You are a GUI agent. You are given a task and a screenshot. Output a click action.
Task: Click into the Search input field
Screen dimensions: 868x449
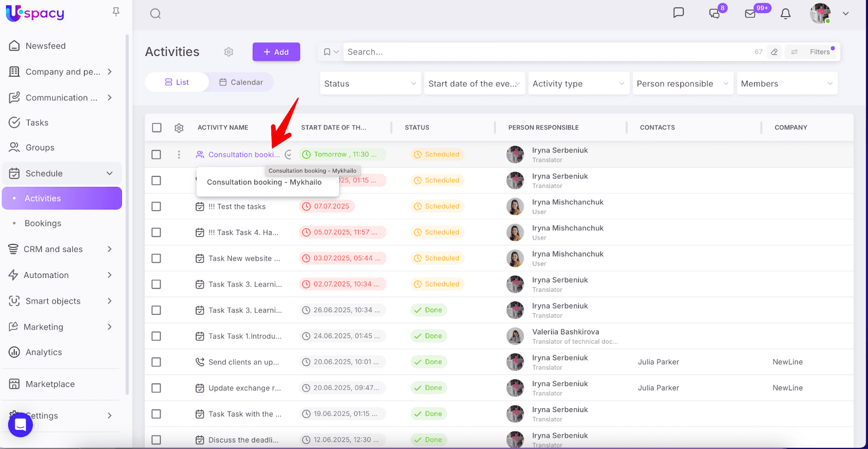[542, 52]
